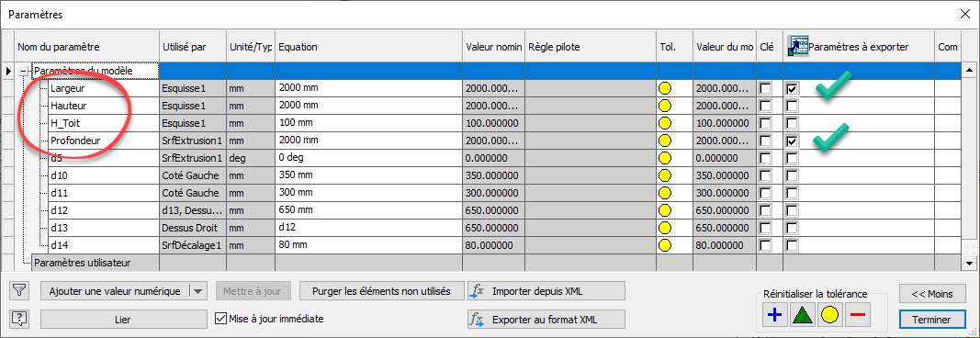
Task: Open the Ajouter une valeur numérique dropdown arrow
Action: point(197,291)
